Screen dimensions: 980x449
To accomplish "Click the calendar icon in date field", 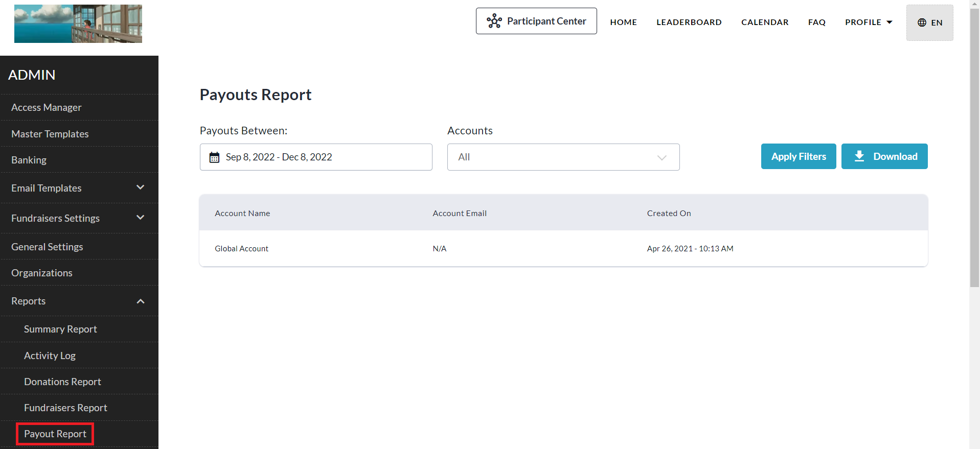I will pos(214,157).
